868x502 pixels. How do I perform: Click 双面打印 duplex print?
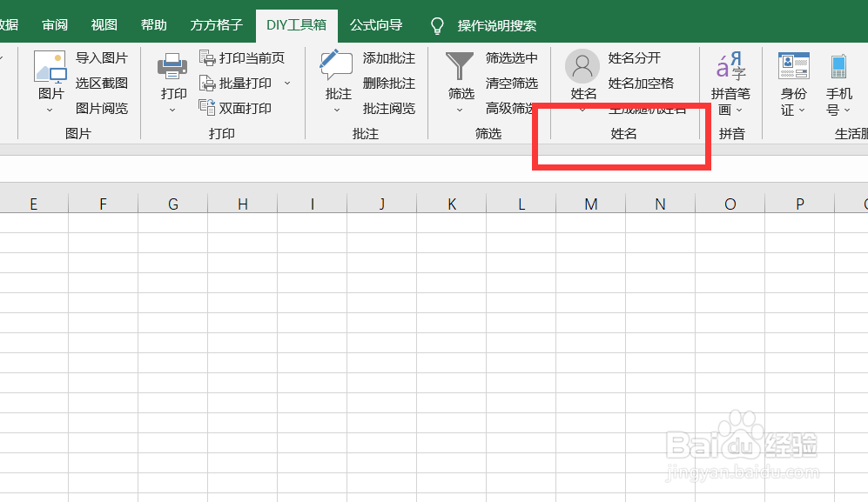pos(236,108)
